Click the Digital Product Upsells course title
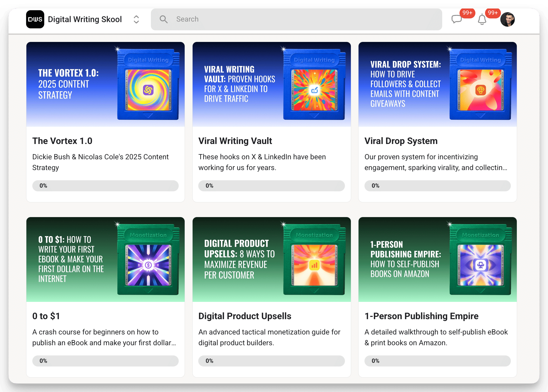548x392 pixels. [245, 316]
